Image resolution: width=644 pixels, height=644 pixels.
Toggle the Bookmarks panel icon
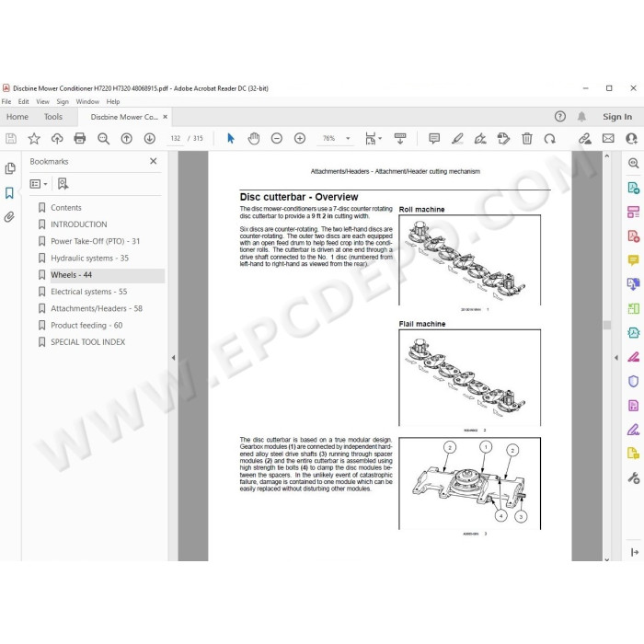9,192
